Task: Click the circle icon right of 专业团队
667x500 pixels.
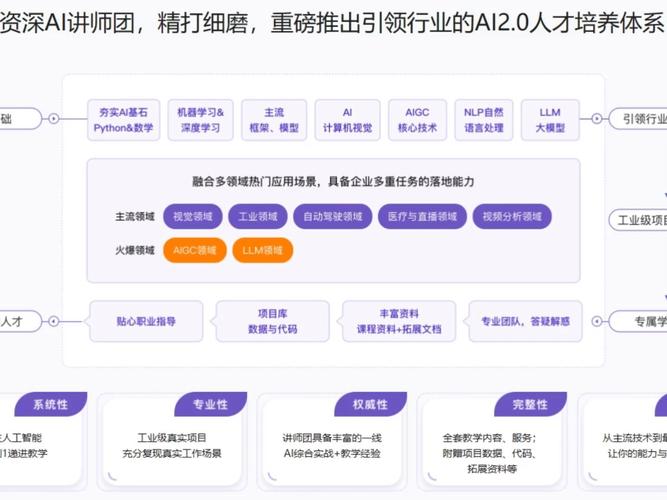Action: coord(597,321)
